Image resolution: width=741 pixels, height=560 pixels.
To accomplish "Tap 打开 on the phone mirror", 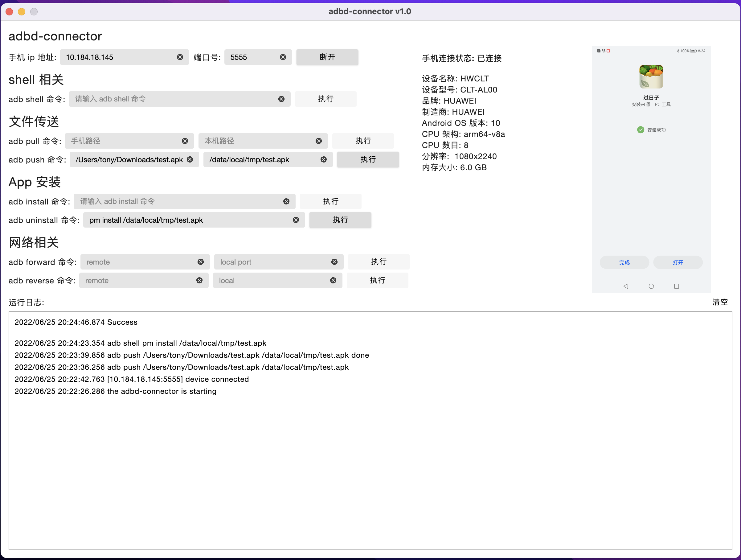I will click(x=678, y=262).
